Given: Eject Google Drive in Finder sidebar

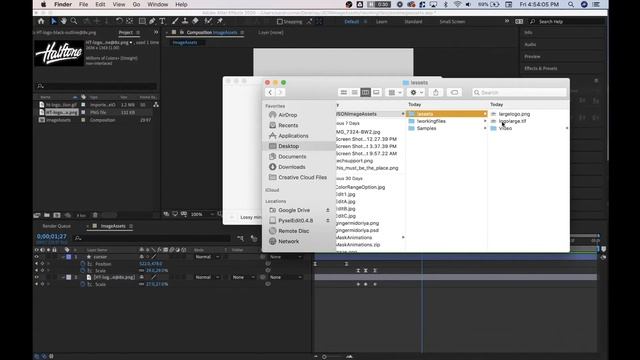Looking at the screenshot, I should 327,210.
